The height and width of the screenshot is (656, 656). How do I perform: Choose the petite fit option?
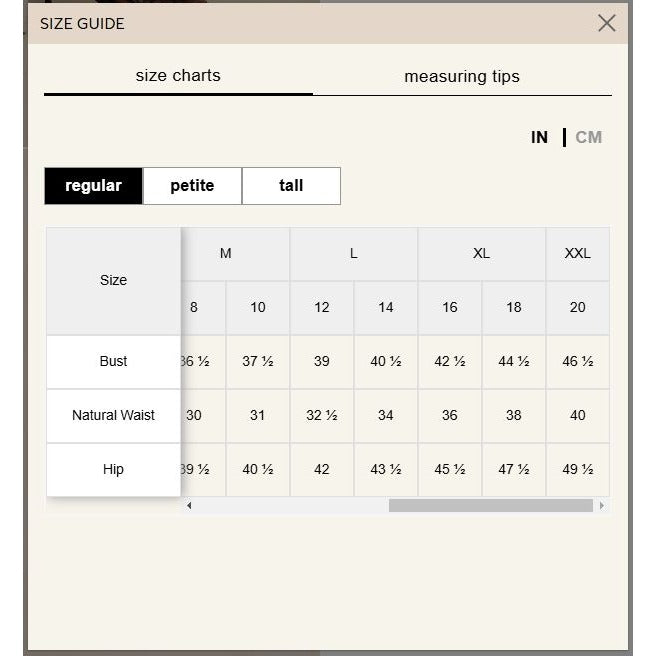click(x=192, y=186)
